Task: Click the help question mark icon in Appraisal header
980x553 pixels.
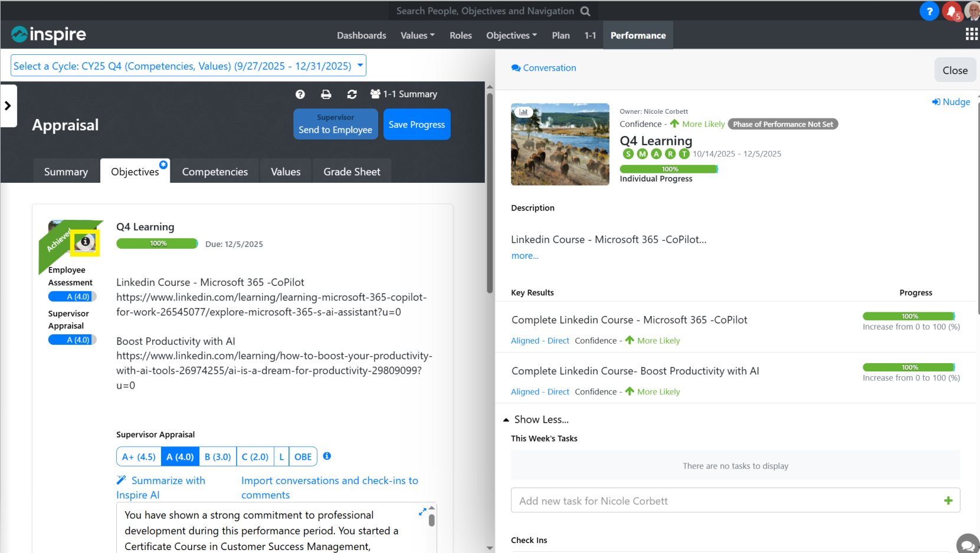Action: pyautogui.click(x=300, y=94)
